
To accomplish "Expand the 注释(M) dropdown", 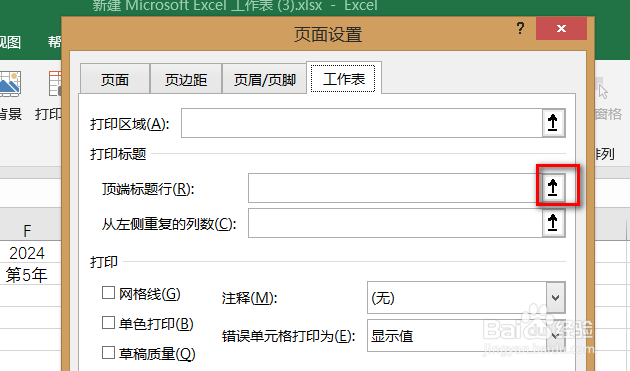I will pyautogui.click(x=555, y=298).
